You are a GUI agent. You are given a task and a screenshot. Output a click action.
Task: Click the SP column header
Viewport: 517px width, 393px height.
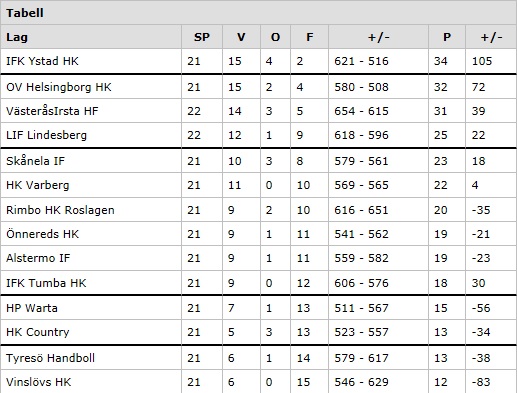(202, 37)
